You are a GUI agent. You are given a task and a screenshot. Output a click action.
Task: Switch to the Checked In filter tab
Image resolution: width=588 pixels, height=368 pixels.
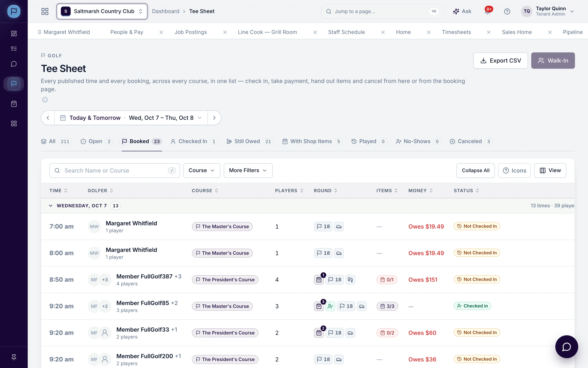[x=194, y=141]
